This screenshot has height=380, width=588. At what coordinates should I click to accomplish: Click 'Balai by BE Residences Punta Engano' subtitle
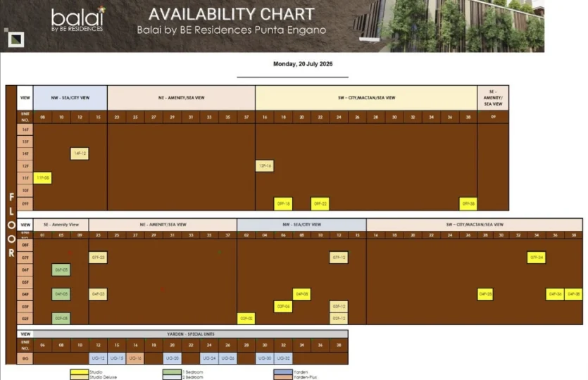232,30
